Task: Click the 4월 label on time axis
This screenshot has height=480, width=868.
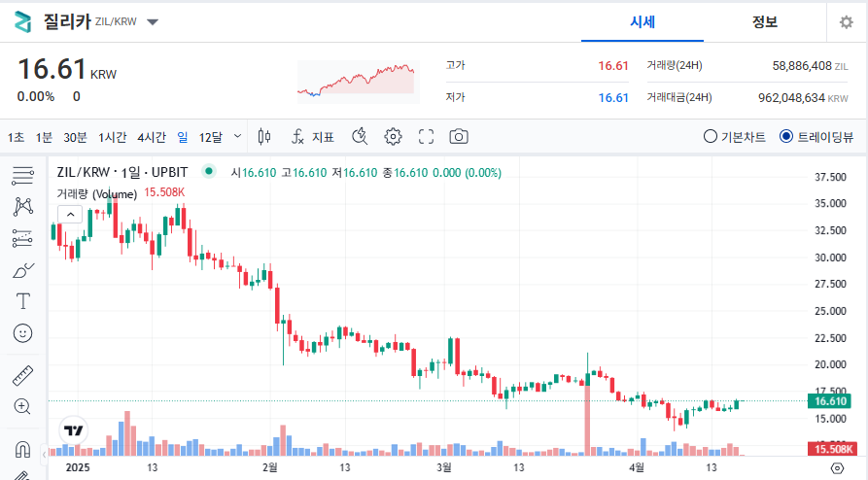Action: pos(637,467)
